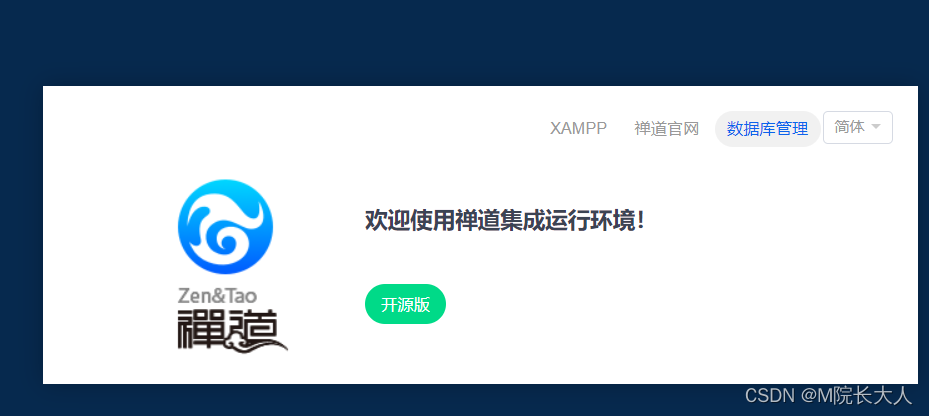Open 数据库管理 database management
The image size is (929, 416).
[767, 129]
